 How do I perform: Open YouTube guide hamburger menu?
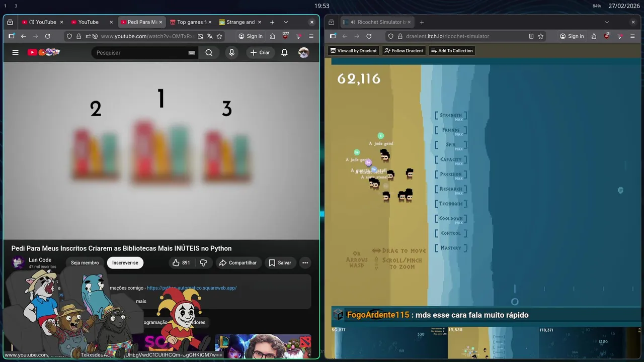(15, 52)
